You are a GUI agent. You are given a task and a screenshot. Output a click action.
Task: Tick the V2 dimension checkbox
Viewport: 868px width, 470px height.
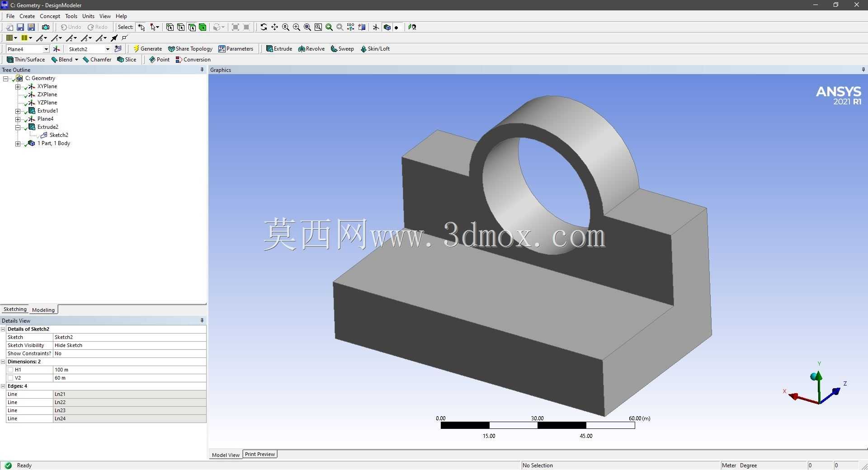click(x=10, y=378)
